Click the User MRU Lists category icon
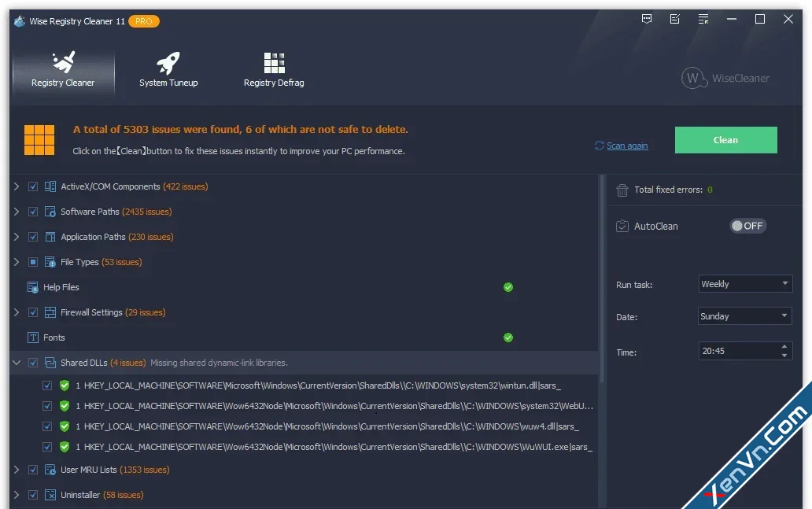The image size is (812, 509). (x=50, y=470)
